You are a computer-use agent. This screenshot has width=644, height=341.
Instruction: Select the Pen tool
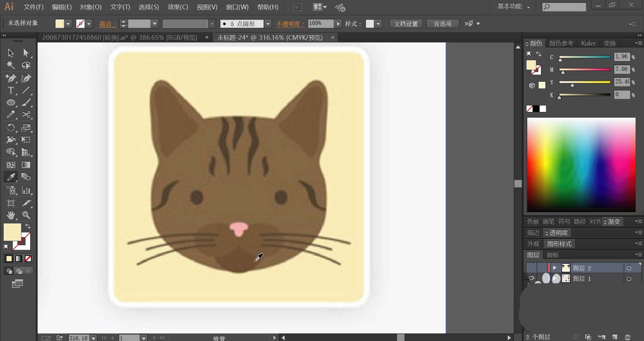(11, 78)
